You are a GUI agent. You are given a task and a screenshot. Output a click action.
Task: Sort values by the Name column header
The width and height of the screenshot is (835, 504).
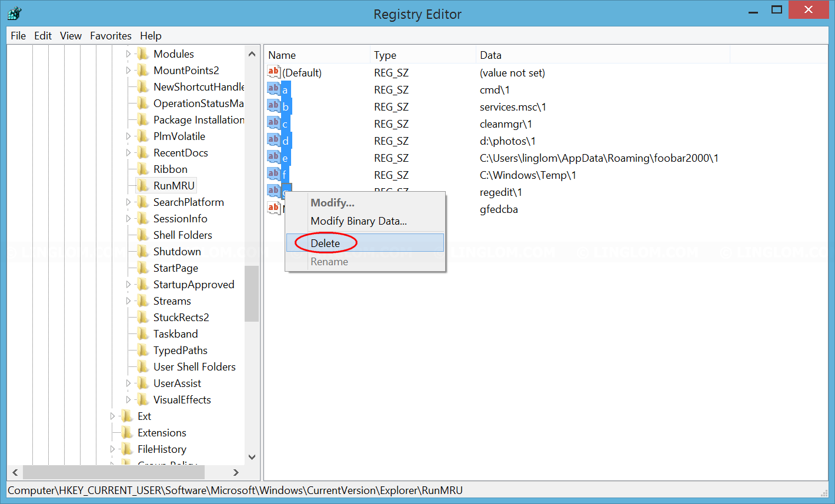tap(317, 55)
